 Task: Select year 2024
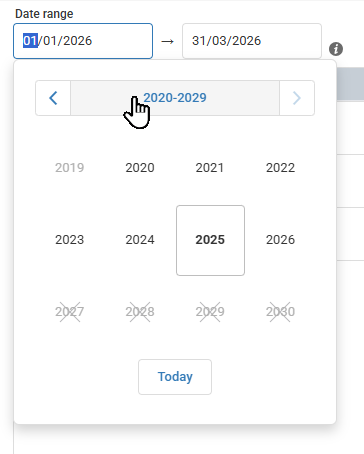[x=140, y=240]
